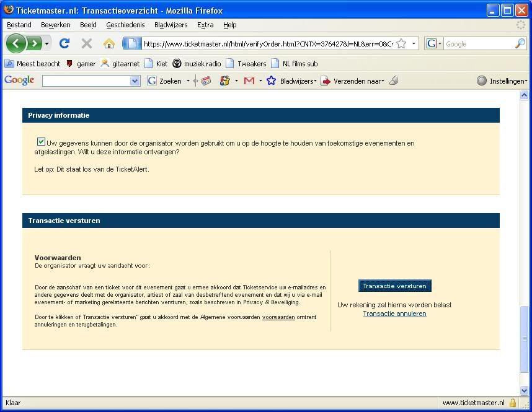Go to the home page via house icon
This screenshot has height=412, width=532.
[x=109, y=44]
